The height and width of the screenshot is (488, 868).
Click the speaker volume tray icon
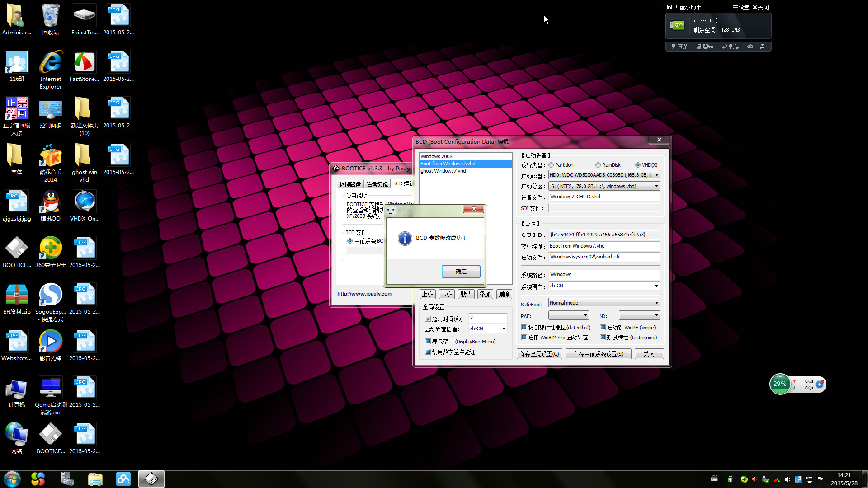coord(788,479)
